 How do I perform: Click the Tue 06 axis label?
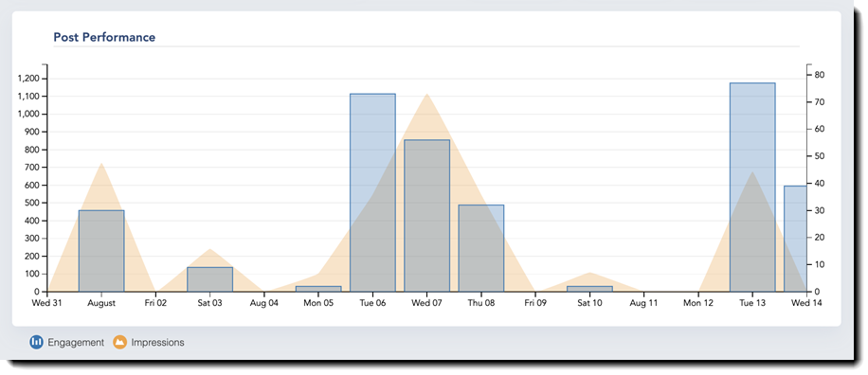tap(372, 303)
